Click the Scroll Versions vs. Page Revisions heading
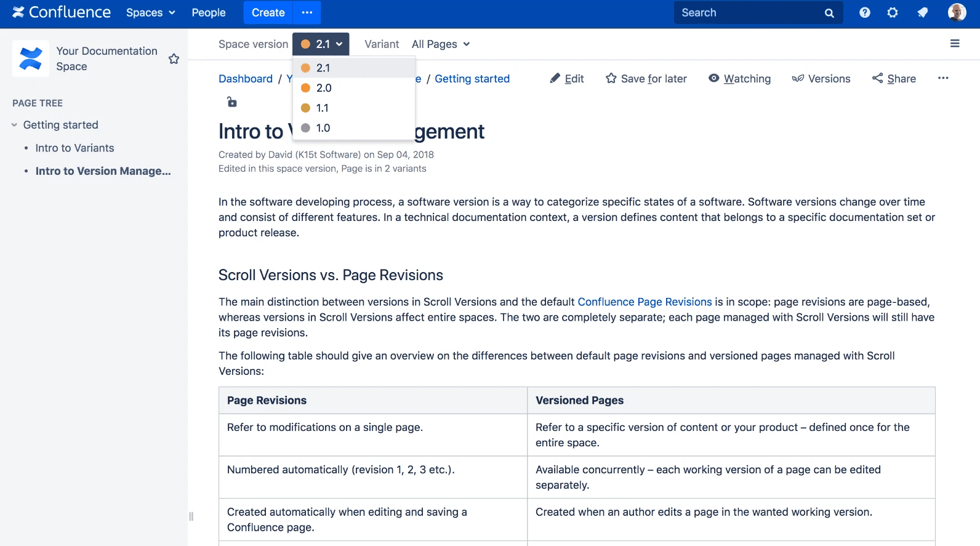The height and width of the screenshot is (546, 980). 331,275
